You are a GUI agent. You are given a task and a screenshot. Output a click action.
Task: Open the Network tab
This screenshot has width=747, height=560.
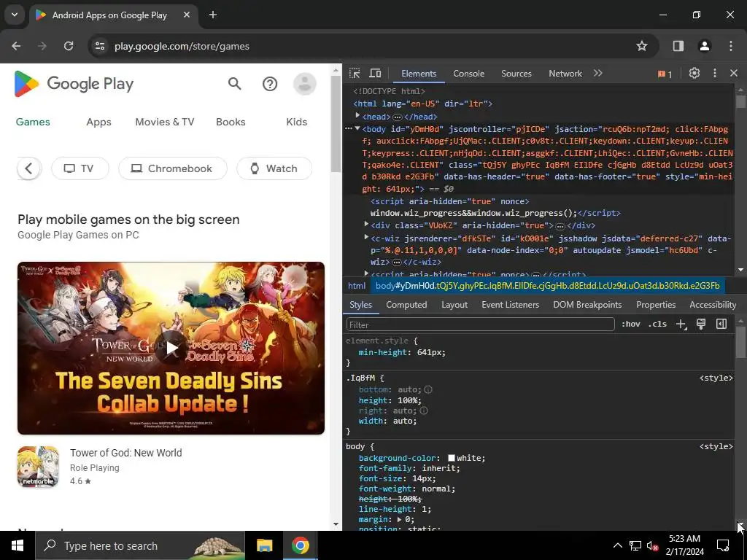pyautogui.click(x=565, y=74)
